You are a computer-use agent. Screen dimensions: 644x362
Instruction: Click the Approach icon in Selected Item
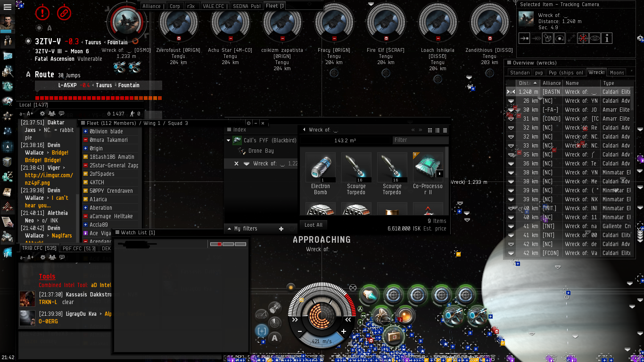click(x=524, y=38)
